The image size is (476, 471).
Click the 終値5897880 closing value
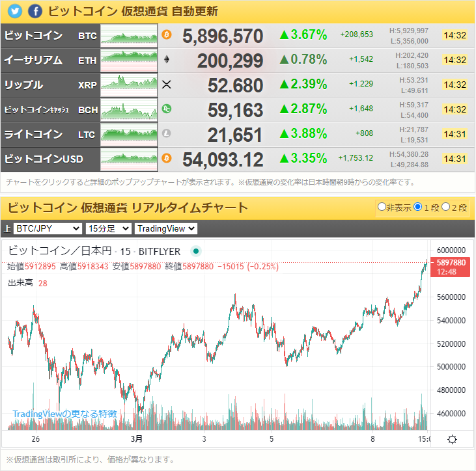[189, 267]
